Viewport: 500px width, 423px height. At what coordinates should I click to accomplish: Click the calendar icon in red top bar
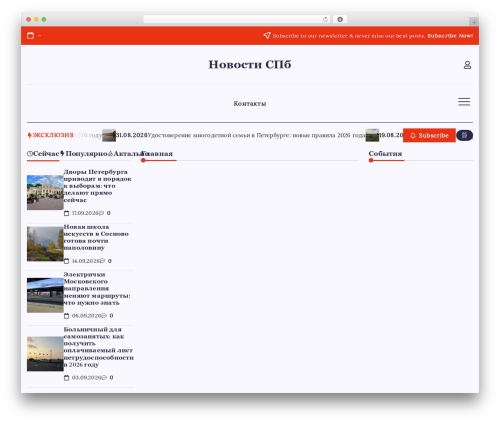click(x=30, y=36)
